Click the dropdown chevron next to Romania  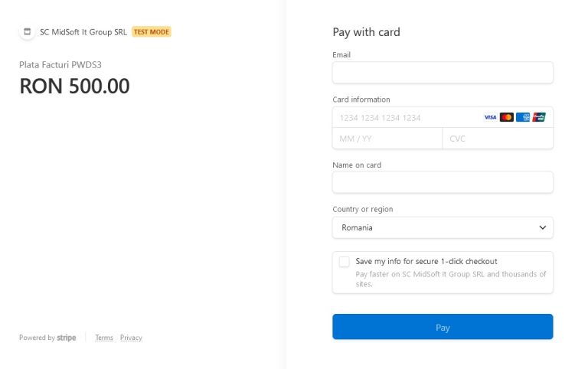click(x=542, y=227)
